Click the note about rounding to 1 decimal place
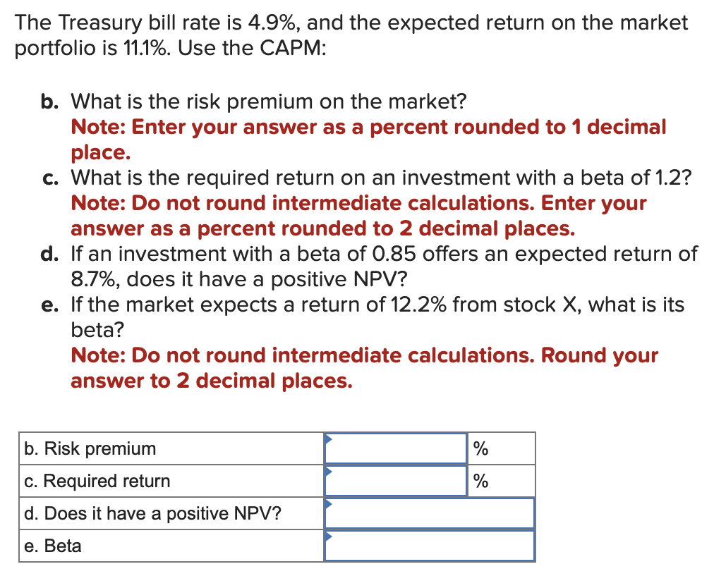The width and height of the screenshot is (714, 588). (367, 140)
